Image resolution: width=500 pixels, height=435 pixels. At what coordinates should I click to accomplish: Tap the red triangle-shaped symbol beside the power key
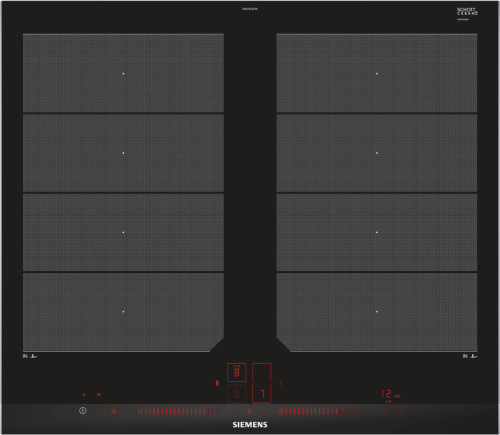coord(114,411)
